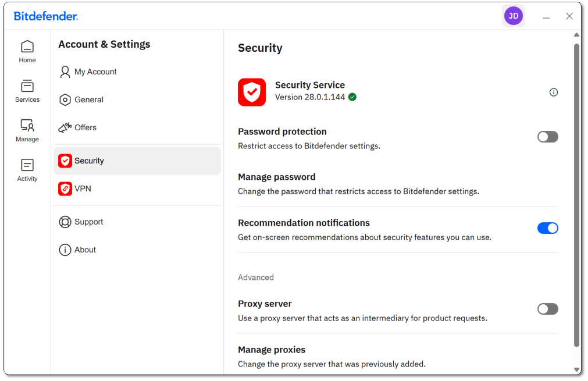
Task: Click the JD profile avatar
Action: [x=514, y=16]
